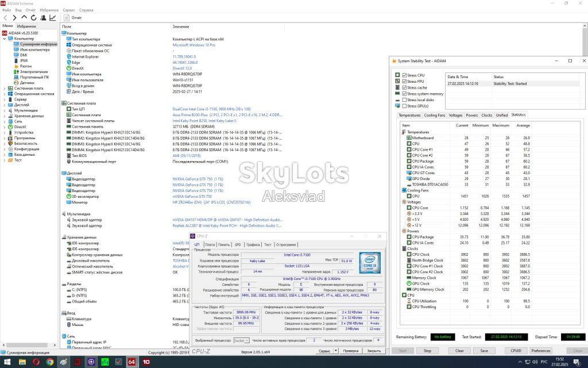The height and width of the screenshot is (368, 588).
Task: Toggle CPU Utilization checkbox in statistics
Action: [x=409, y=301]
